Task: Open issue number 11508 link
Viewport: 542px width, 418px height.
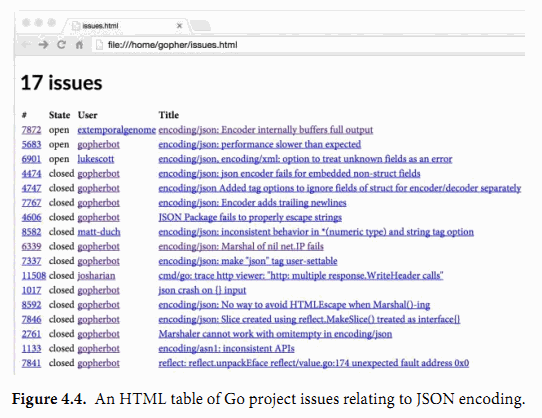Action: tap(34, 276)
